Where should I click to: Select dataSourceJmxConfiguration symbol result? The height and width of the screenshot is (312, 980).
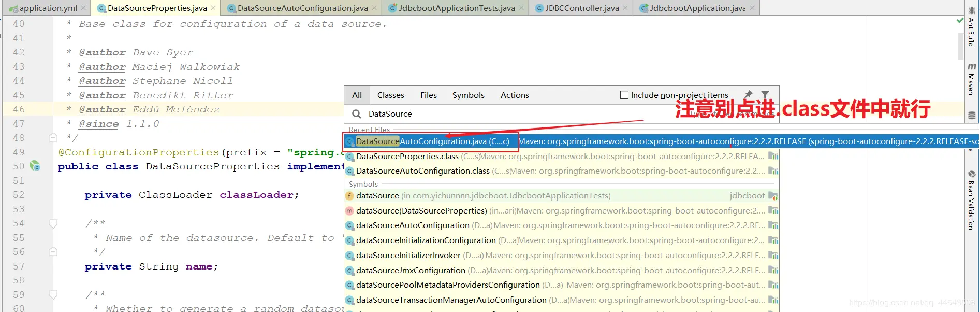click(562, 270)
